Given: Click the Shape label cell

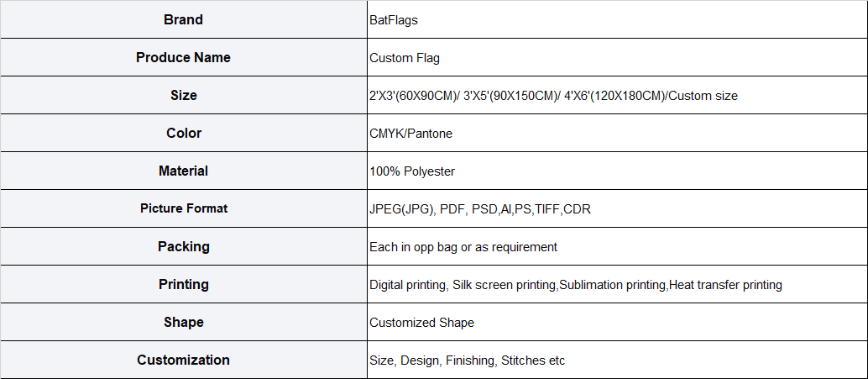Looking at the screenshot, I should point(183,322).
